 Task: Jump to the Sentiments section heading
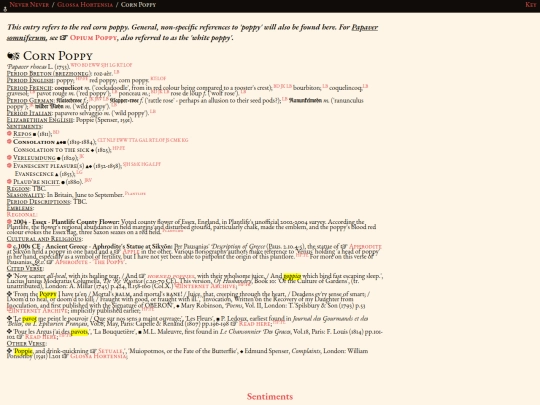270,397
